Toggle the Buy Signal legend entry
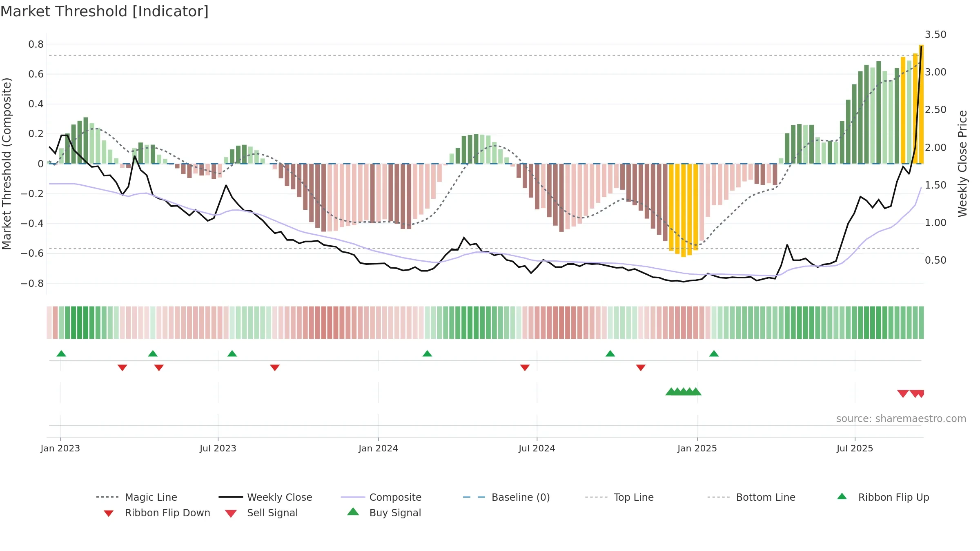This screenshot has width=980, height=551. point(384,513)
